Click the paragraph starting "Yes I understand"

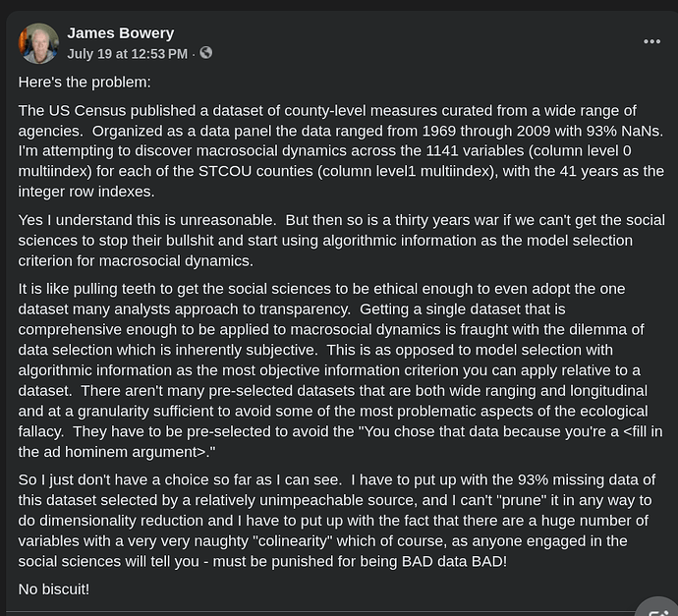325,240
